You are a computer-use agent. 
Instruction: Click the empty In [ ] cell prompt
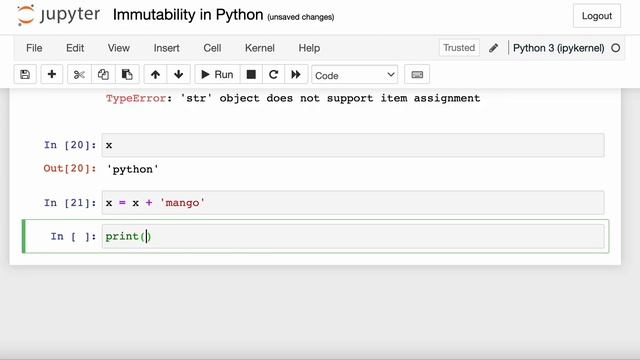point(73,236)
